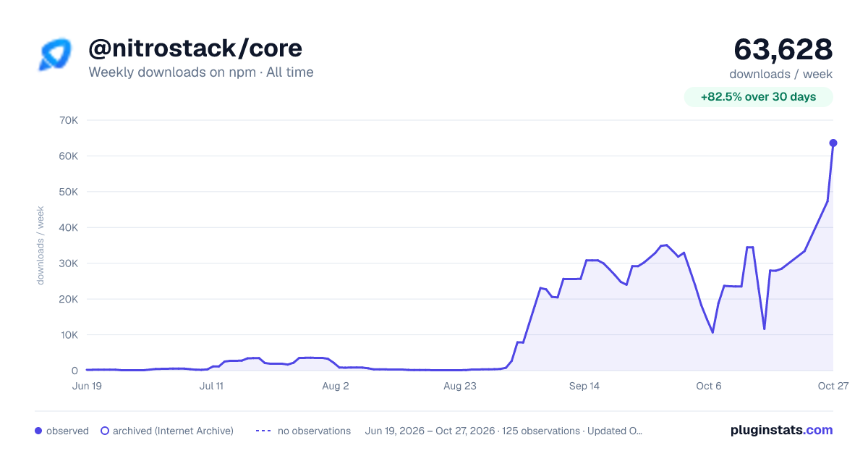Click the Sep 14 x-axis date
Viewport: 868px width, 456px height.
[584, 387]
